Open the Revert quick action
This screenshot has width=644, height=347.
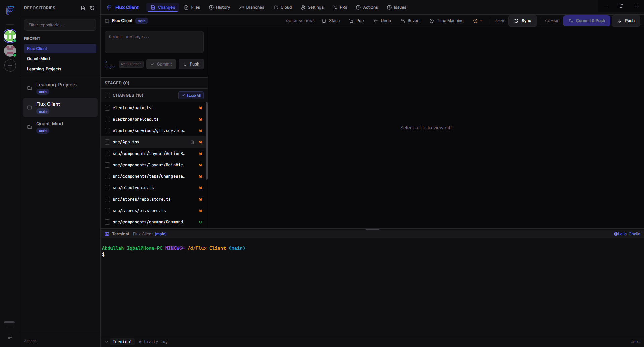(410, 20)
